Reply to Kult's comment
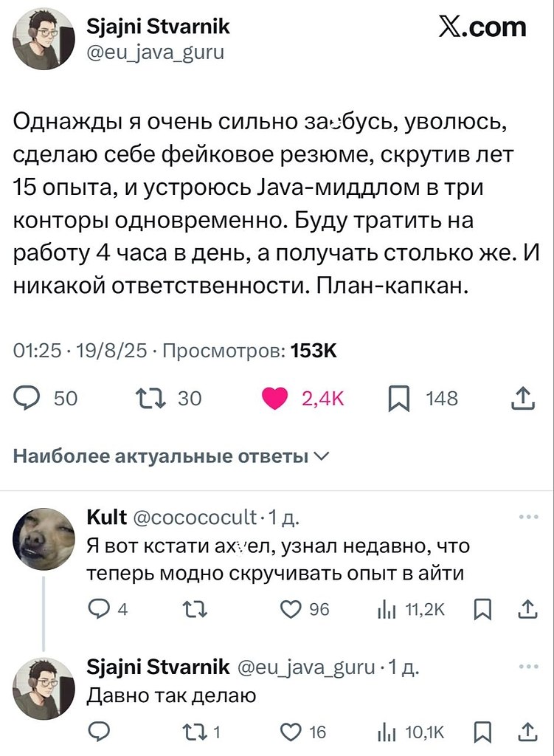Viewport: 554px width, 756px height. click(x=98, y=609)
